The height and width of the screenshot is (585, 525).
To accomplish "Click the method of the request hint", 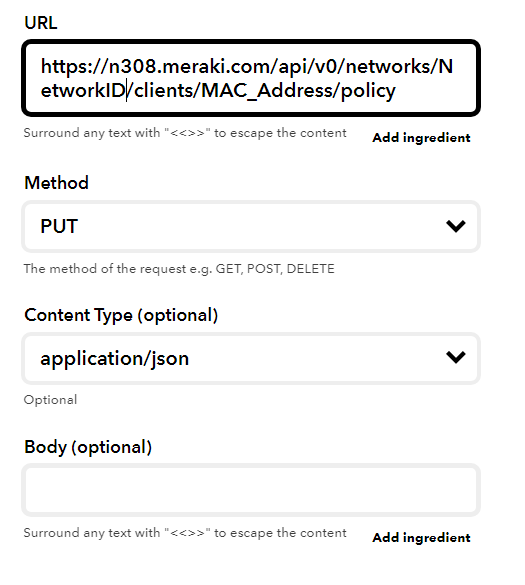I will click(x=179, y=269).
